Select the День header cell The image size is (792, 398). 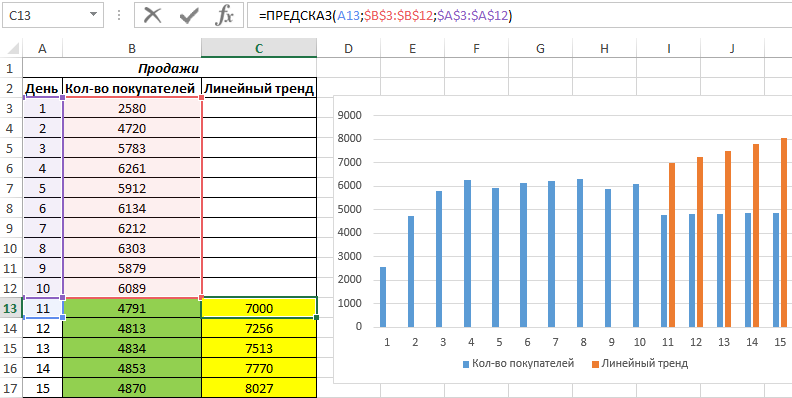point(42,88)
